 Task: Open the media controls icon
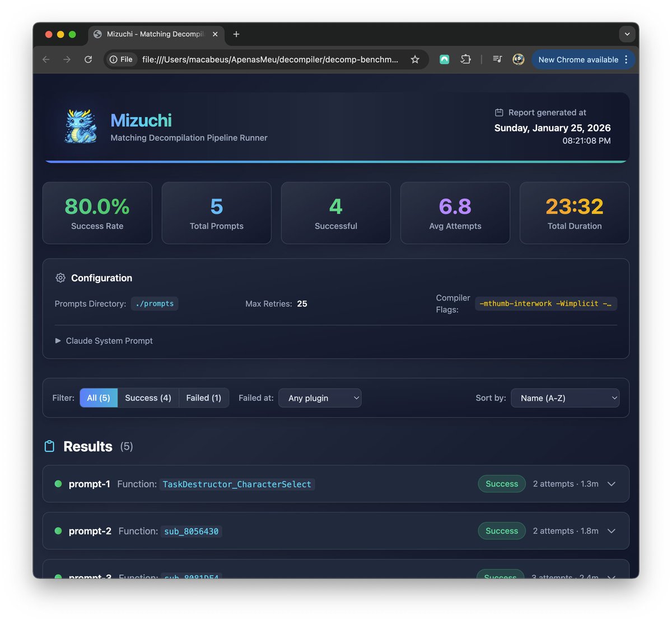pyautogui.click(x=497, y=59)
